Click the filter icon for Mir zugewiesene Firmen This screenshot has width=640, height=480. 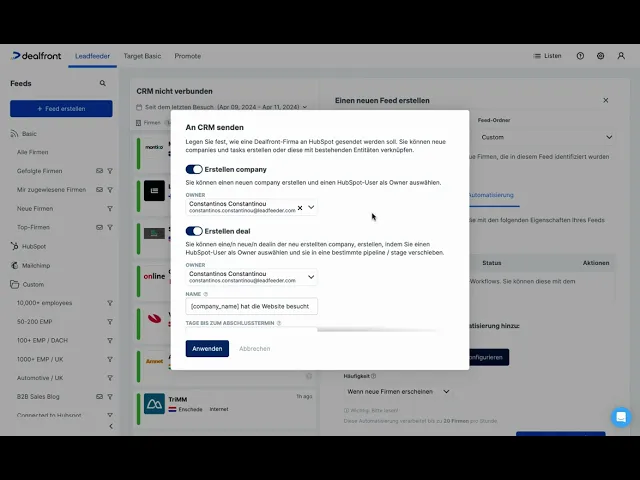pyautogui.click(x=110, y=190)
